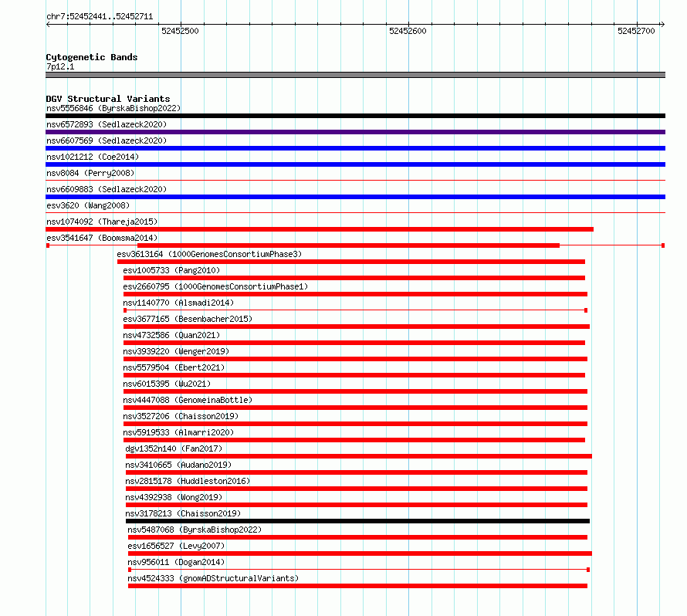Image resolution: width=687 pixels, height=616 pixels.
Task: Click the red bar under nsv4524333
Action: (357, 586)
